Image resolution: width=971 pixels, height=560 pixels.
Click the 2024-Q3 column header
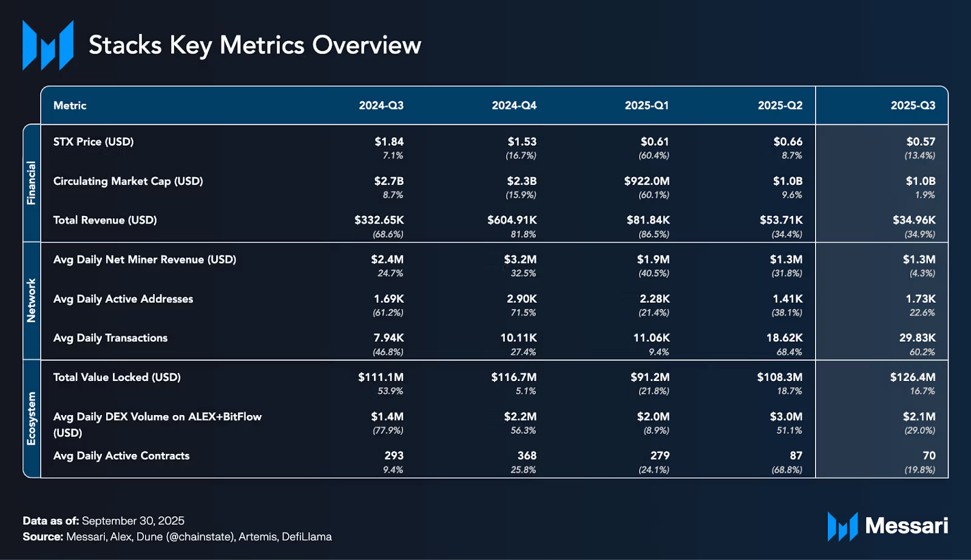[381, 106]
